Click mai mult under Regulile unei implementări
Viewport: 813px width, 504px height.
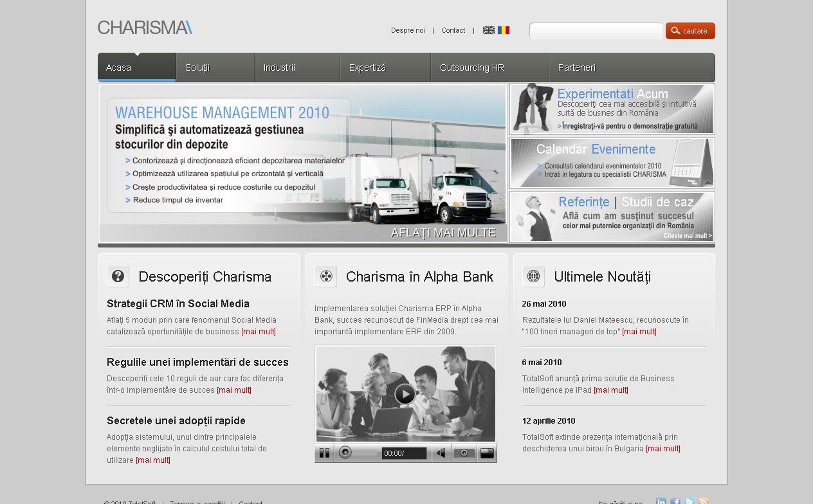pos(234,390)
